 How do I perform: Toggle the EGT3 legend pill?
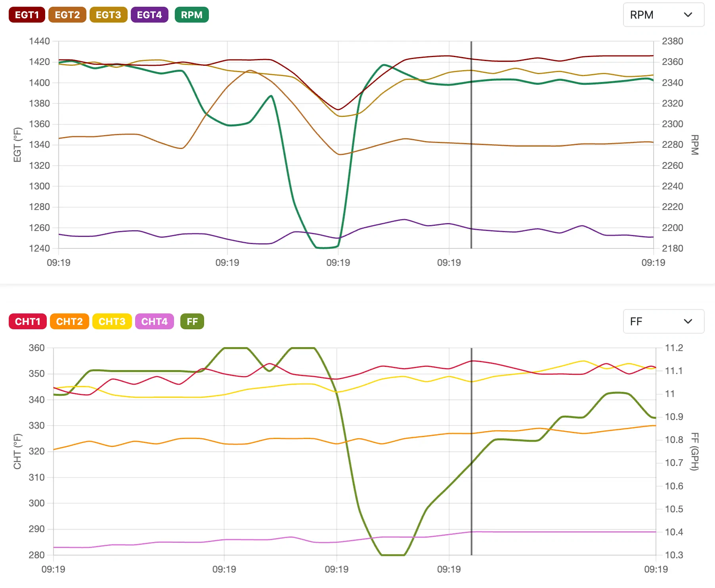(108, 15)
